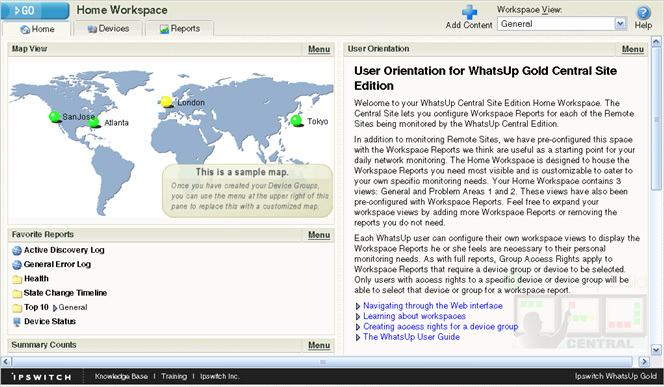
Task: Click the Device Status monitor icon
Action: tap(17, 322)
